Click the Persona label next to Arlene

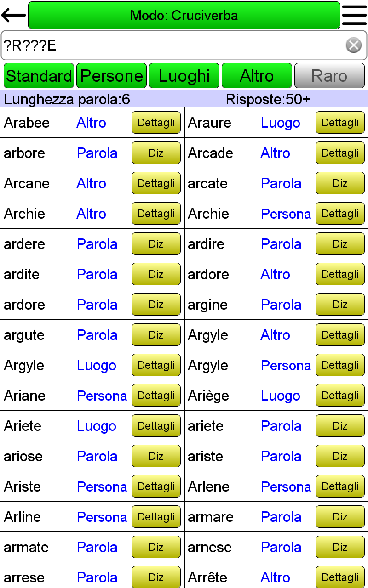[x=286, y=486]
